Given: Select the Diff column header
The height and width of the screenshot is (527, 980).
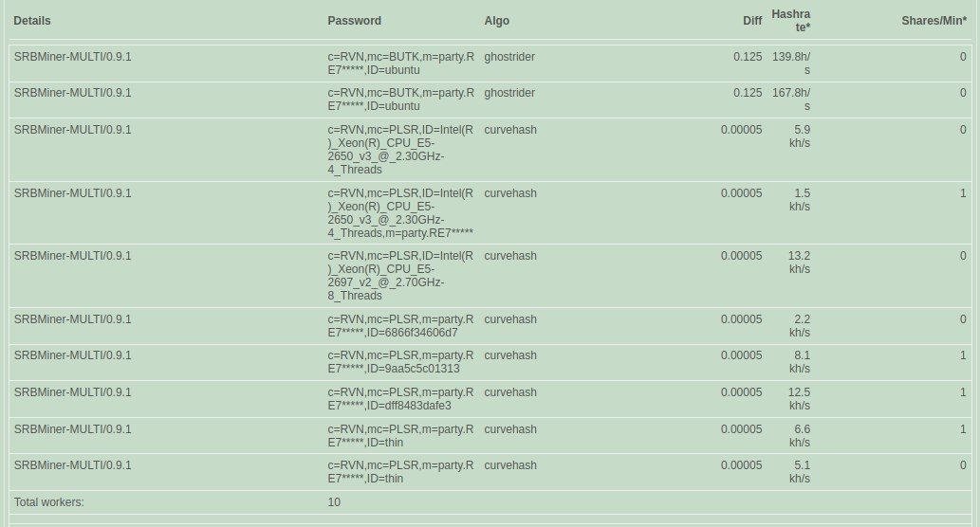Looking at the screenshot, I should click(752, 20).
